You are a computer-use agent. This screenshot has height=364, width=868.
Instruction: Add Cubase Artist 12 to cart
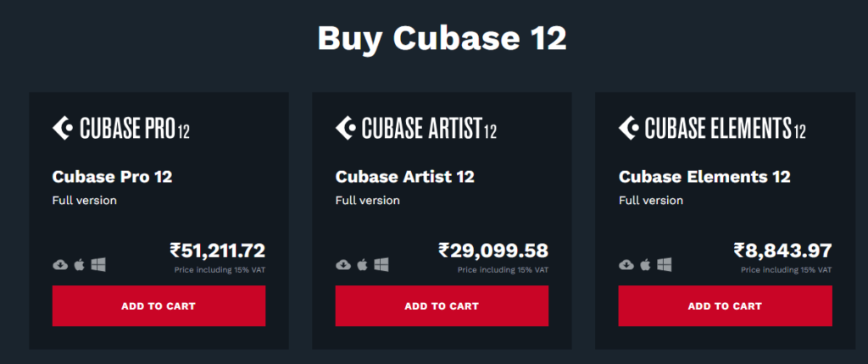tap(442, 306)
